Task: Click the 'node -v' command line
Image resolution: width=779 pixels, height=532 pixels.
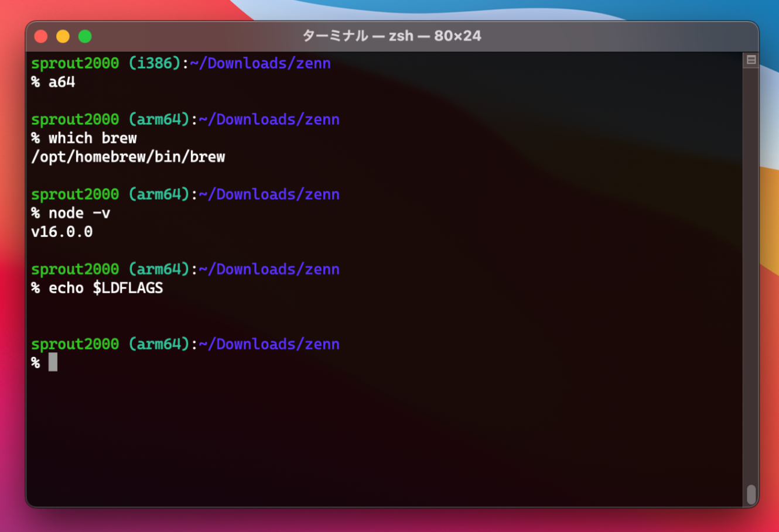Action: tap(70, 213)
